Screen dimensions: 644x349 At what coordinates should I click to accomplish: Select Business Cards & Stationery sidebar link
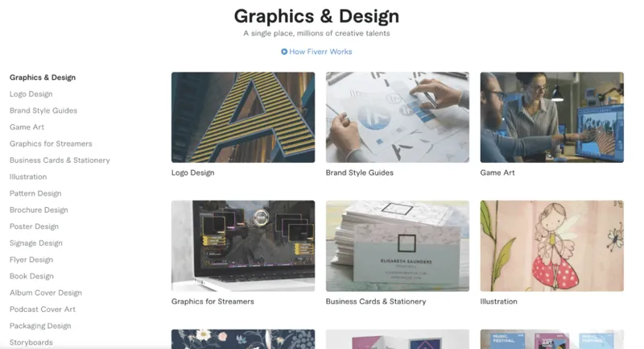click(x=60, y=160)
